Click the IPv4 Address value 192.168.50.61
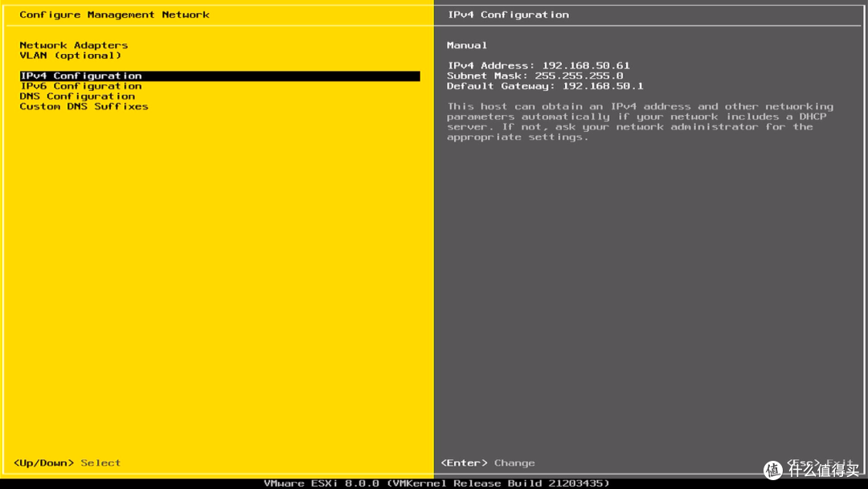The image size is (868, 489). coord(586,66)
